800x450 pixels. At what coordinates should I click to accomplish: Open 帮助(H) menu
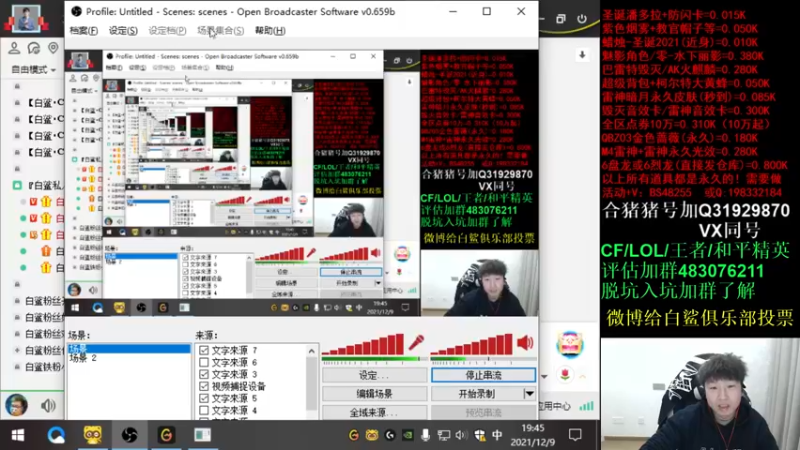270,31
